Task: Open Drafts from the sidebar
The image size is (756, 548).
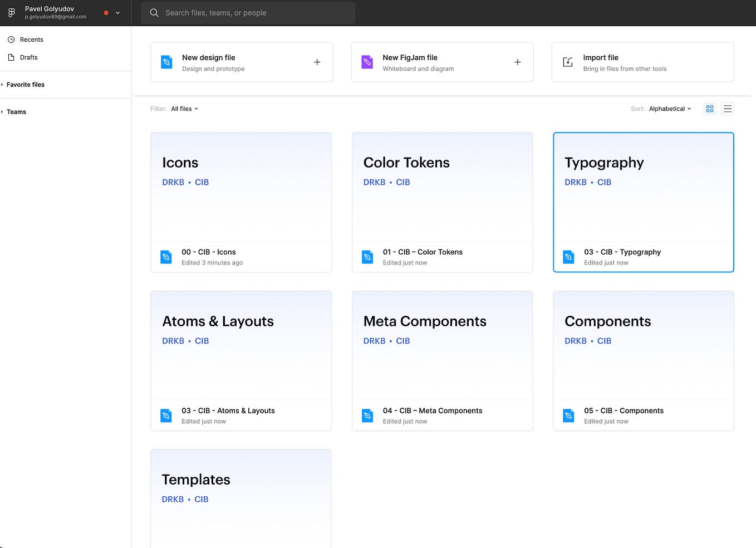Action: [28, 57]
